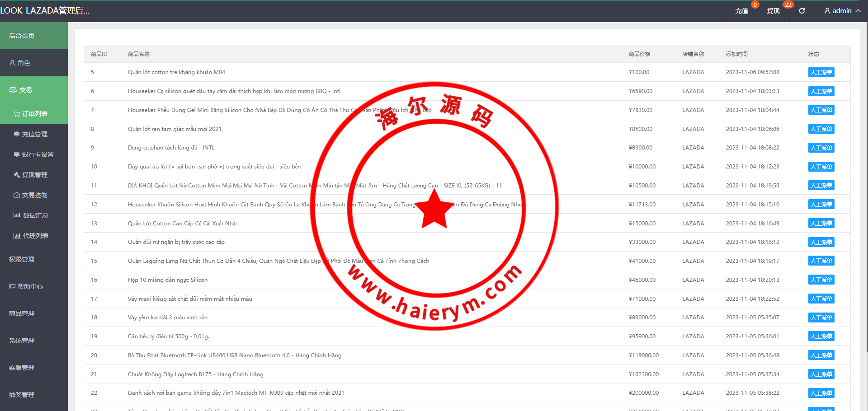The height and width of the screenshot is (411, 868).
Task: Click 人工派单 for product ID 5
Action: (821, 72)
